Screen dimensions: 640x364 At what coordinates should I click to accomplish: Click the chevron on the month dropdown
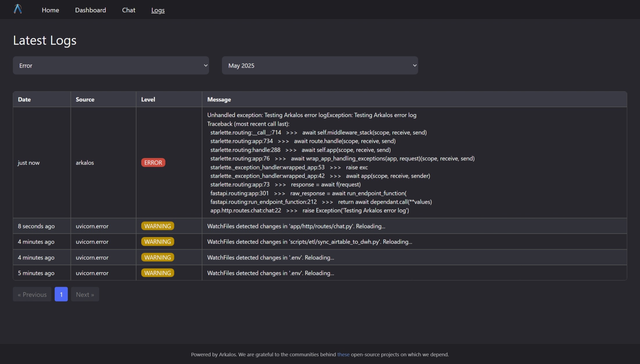pyautogui.click(x=415, y=65)
